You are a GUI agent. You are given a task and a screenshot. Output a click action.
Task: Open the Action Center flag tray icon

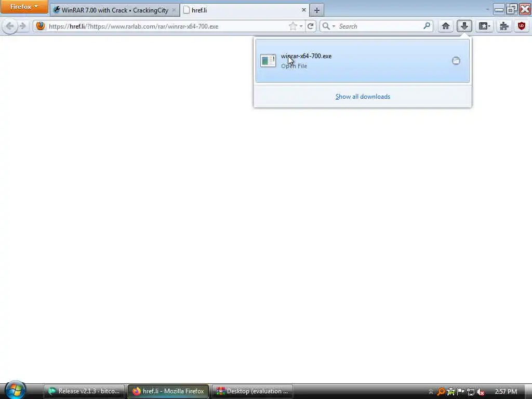coord(460,392)
